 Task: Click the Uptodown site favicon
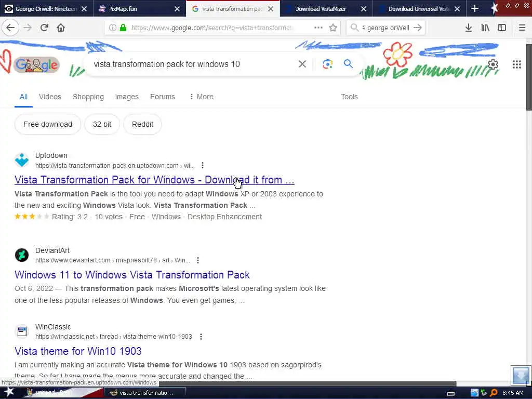click(22, 160)
